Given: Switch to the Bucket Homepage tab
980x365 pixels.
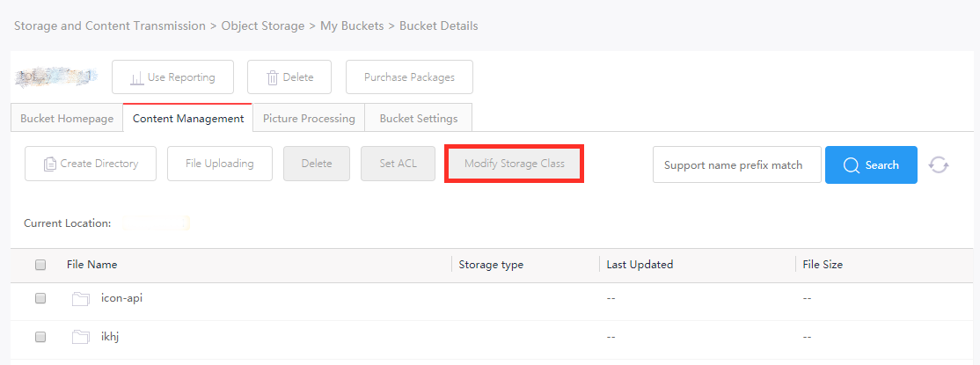Looking at the screenshot, I should [67, 118].
